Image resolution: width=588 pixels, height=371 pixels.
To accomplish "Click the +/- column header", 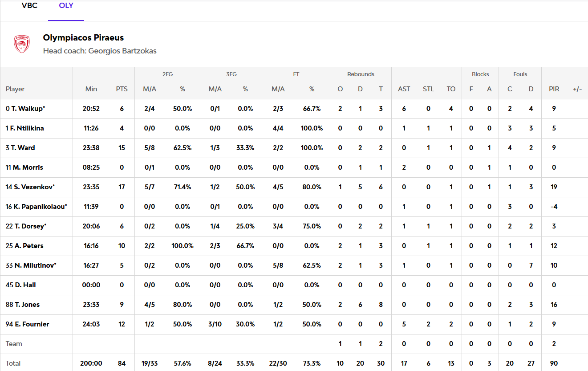I will click(x=577, y=89).
